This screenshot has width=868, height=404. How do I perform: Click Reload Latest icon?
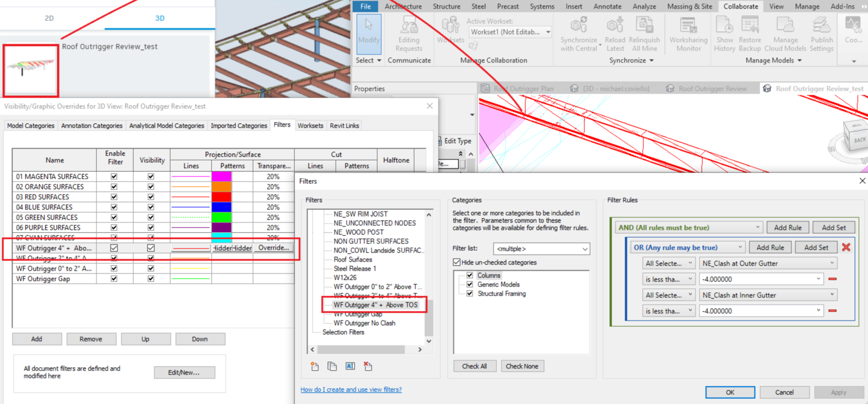click(x=615, y=26)
